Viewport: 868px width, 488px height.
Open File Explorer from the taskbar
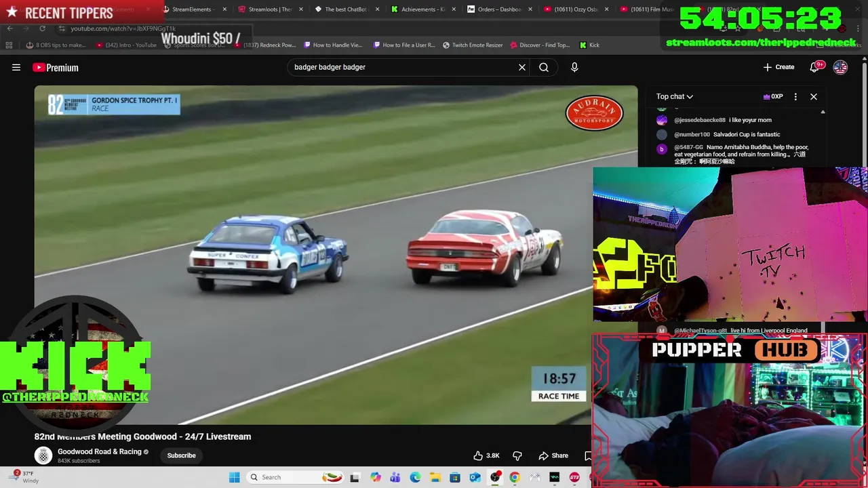click(435, 477)
